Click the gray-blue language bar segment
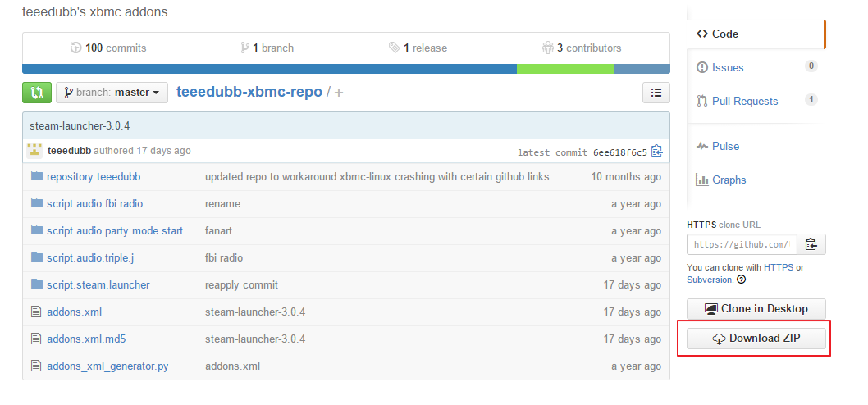This screenshot has width=868, height=405. point(642,69)
